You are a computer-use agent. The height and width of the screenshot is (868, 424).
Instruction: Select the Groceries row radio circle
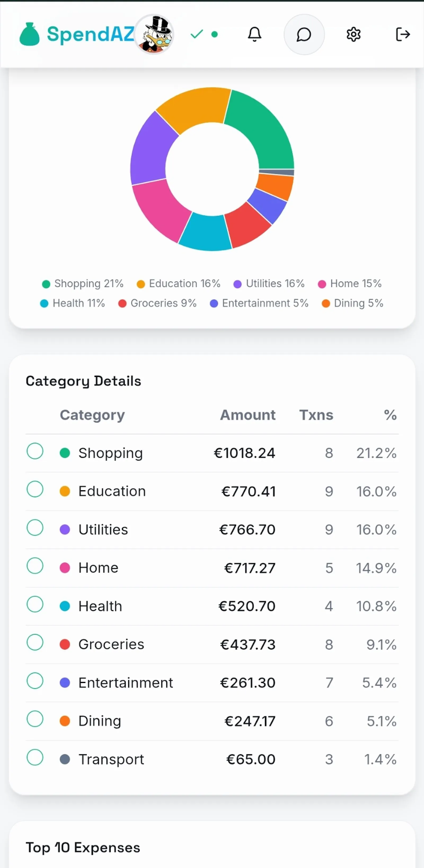click(x=35, y=642)
